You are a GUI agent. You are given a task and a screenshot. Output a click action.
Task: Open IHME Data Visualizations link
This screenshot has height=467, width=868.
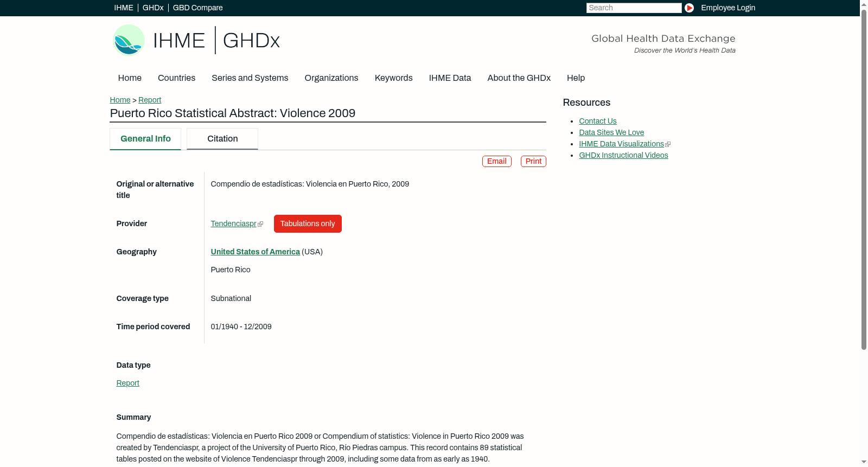point(621,144)
